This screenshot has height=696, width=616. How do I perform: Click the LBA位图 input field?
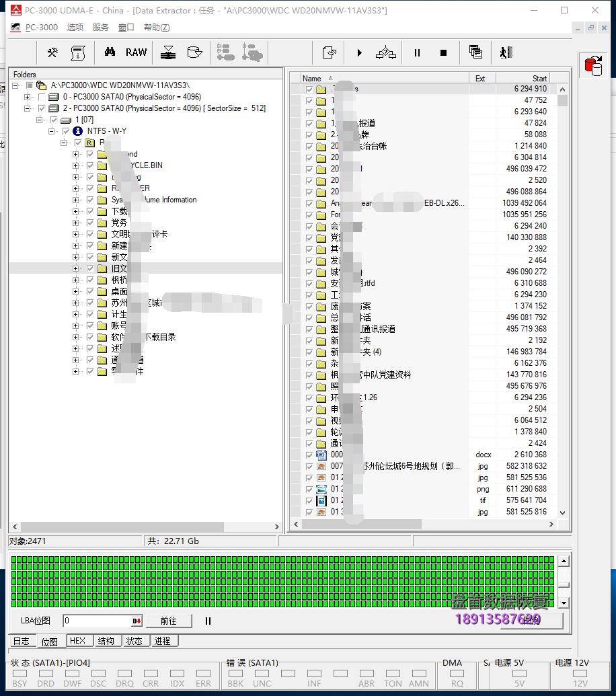98,621
